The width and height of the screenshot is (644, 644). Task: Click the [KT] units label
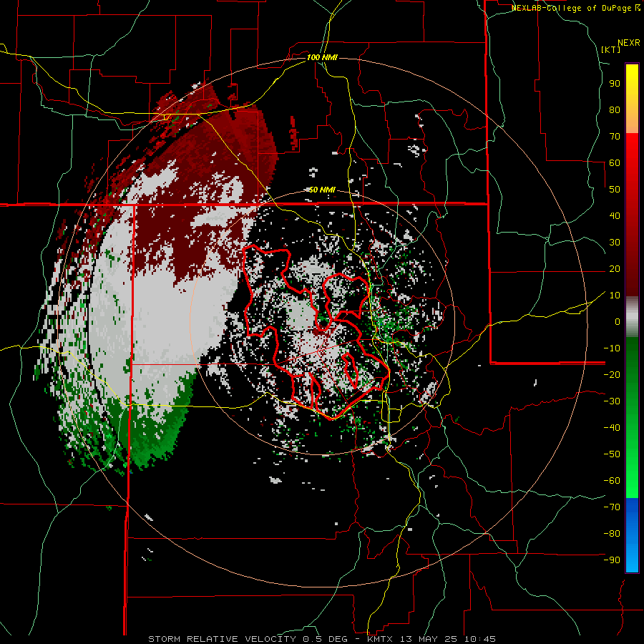[x=610, y=49]
